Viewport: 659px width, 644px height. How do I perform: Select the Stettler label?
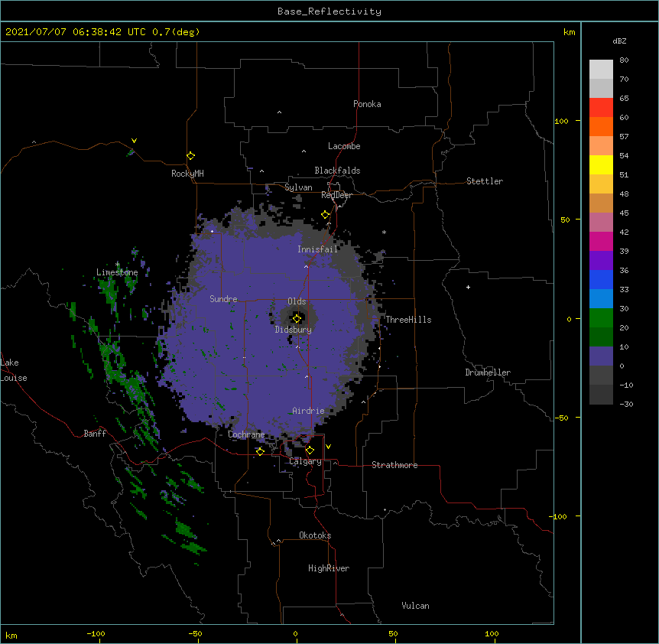tap(485, 181)
